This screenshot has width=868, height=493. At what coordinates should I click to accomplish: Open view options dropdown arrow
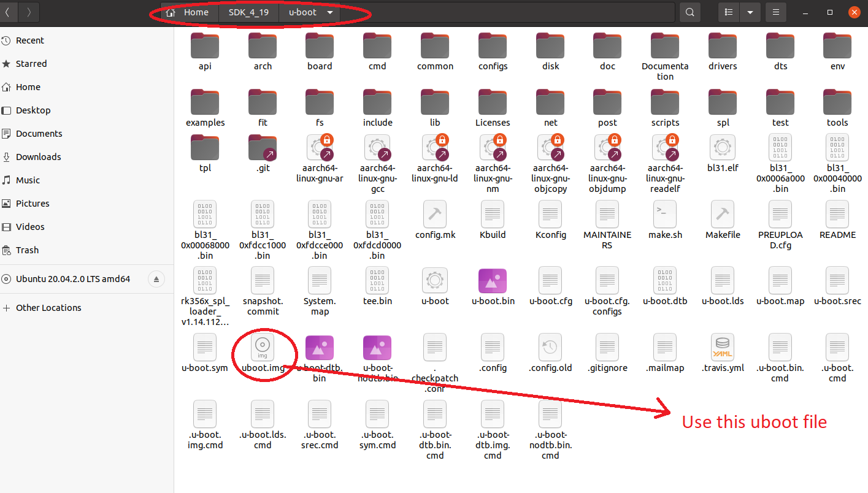point(750,12)
